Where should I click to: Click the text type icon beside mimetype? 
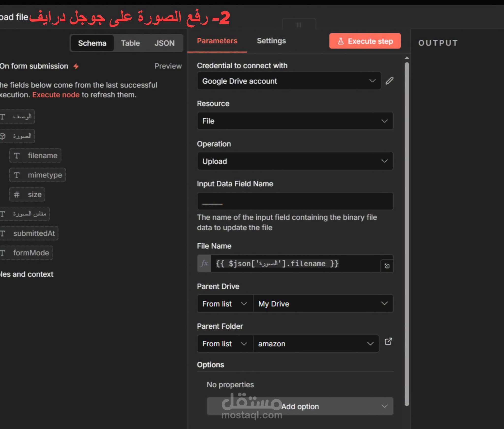point(17,175)
